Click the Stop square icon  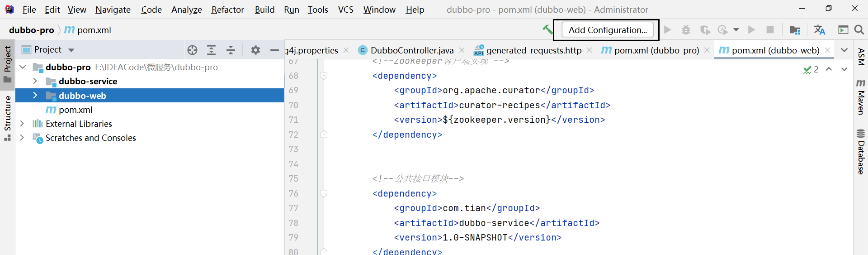coord(770,30)
